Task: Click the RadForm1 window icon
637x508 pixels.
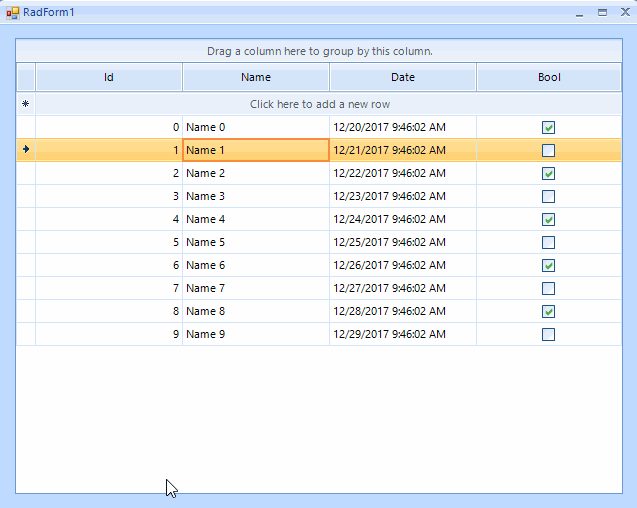Action: (13, 12)
